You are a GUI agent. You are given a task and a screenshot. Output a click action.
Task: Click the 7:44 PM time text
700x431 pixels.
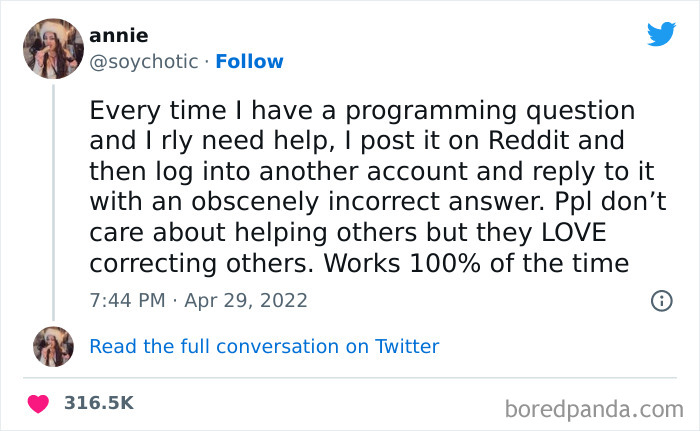(x=126, y=300)
